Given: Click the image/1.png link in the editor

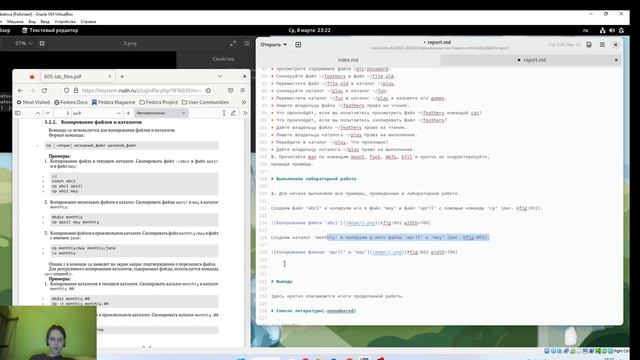Looking at the screenshot, I should pyautogui.click(x=360, y=223).
